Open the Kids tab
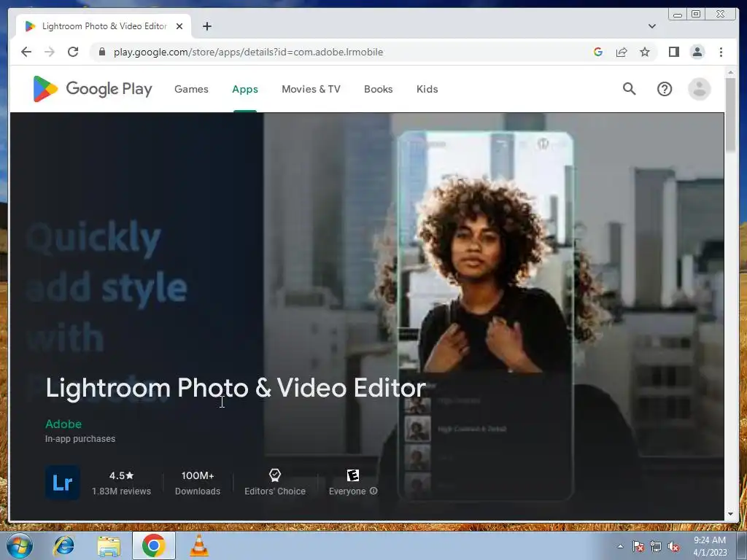This screenshot has width=747, height=560. click(x=427, y=89)
